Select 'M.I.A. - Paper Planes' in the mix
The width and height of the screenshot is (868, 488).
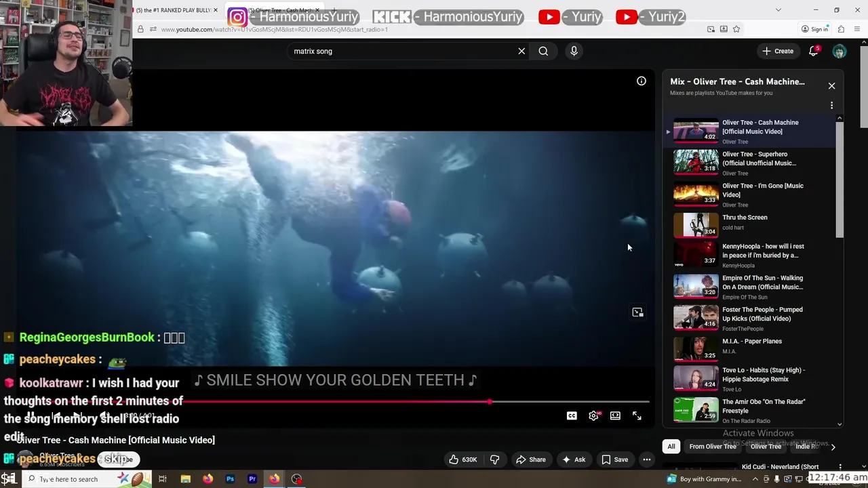coord(751,348)
